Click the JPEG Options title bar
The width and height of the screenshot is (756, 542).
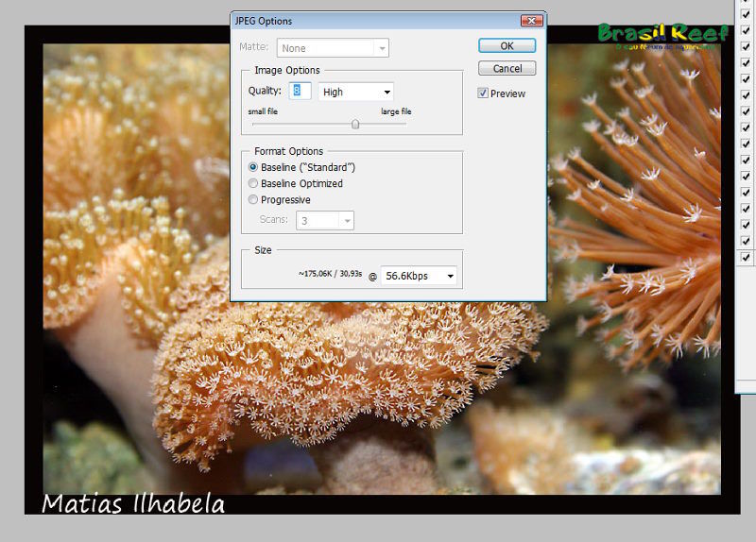(x=378, y=20)
